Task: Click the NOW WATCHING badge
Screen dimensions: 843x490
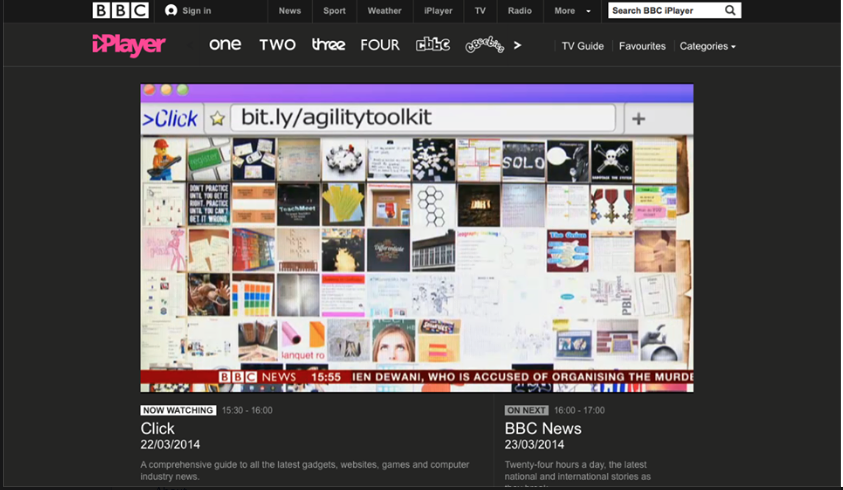Action: [x=178, y=410]
